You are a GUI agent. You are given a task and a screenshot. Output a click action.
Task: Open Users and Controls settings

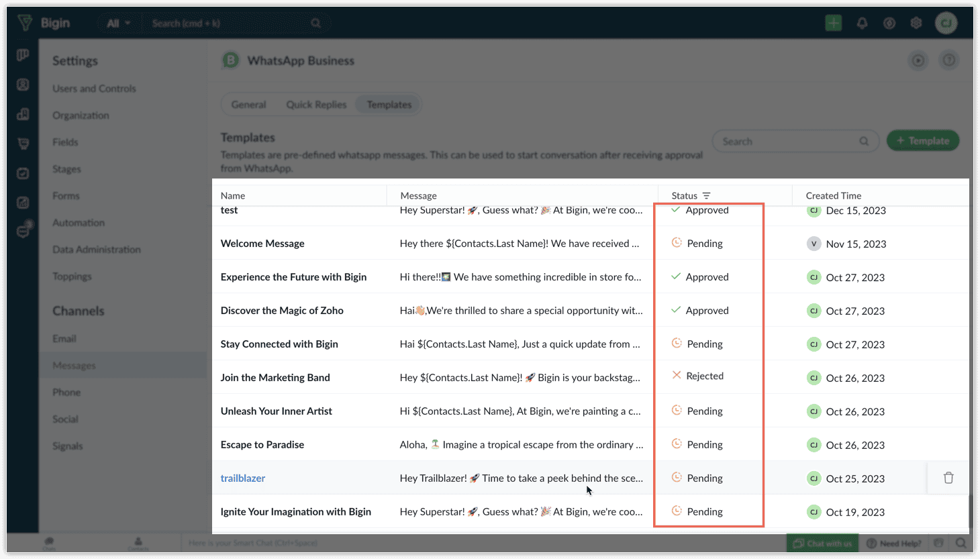pos(94,89)
